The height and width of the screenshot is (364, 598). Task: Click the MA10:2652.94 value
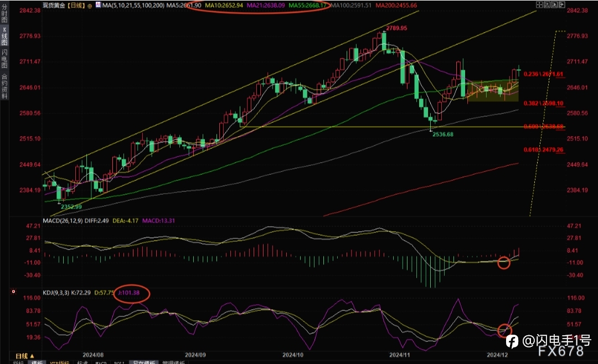[224, 6]
